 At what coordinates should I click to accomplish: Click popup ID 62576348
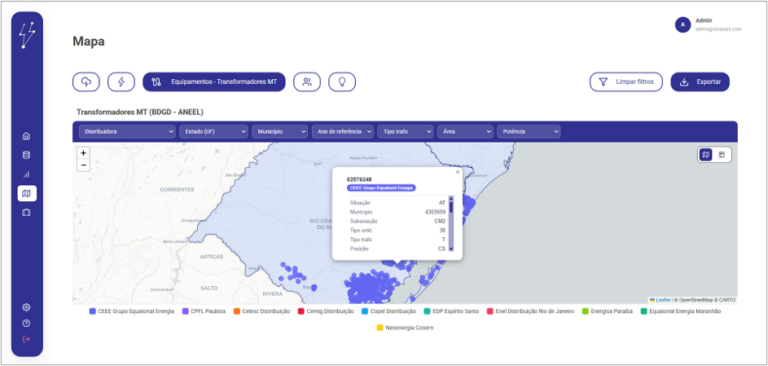pos(359,179)
